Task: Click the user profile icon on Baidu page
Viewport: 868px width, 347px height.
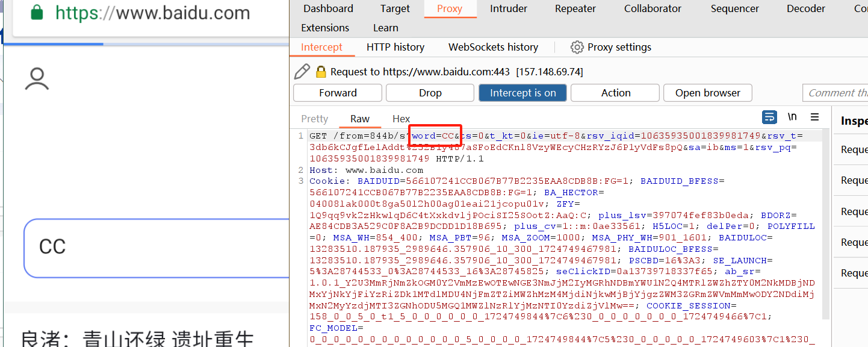Action: click(x=37, y=80)
